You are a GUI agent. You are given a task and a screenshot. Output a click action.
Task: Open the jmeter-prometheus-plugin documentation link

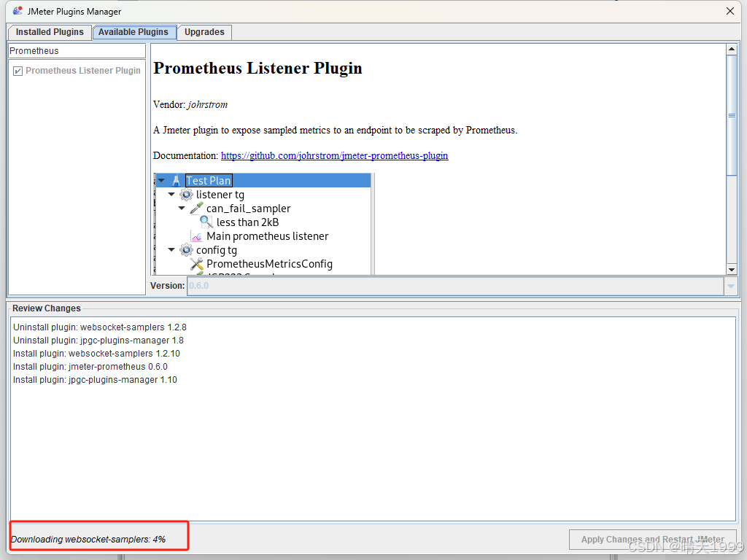click(x=334, y=155)
